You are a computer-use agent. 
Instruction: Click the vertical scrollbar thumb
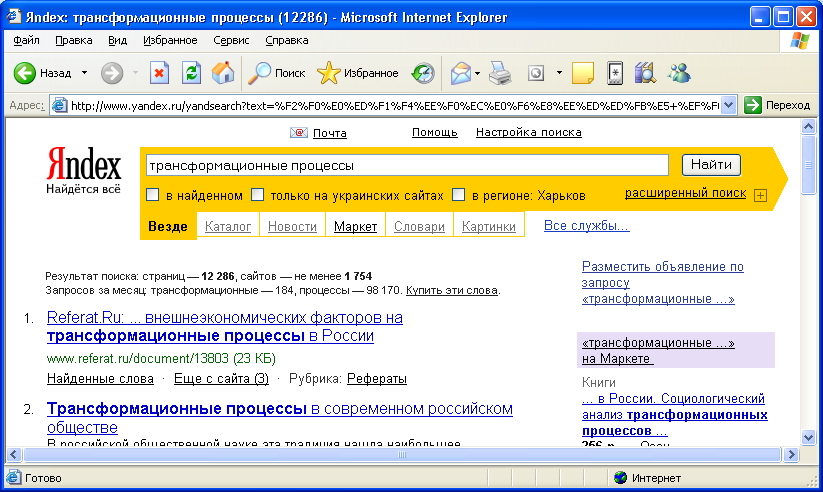pos(808,164)
